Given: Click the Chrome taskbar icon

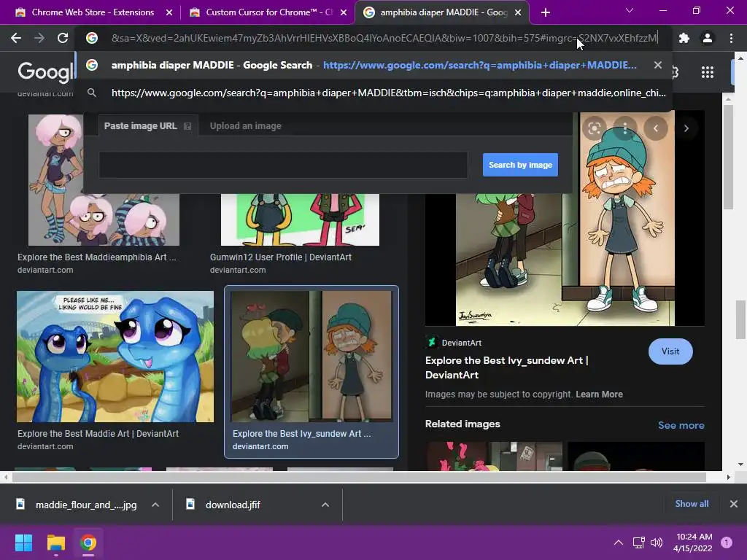Looking at the screenshot, I should tap(88, 542).
